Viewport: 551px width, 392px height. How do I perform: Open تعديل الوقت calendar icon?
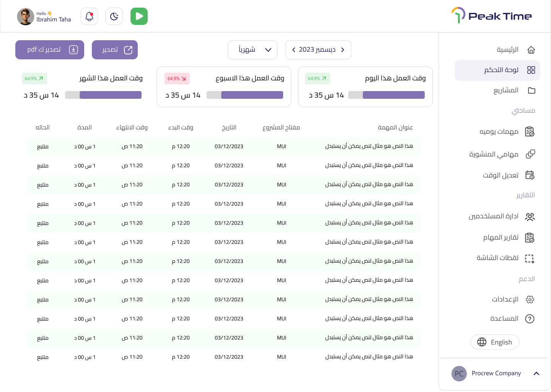tap(530, 175)
